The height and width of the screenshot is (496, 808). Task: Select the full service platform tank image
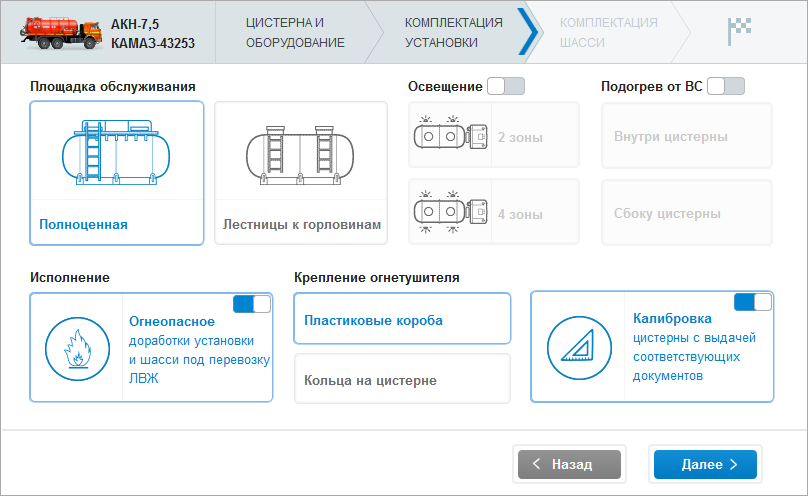point(116,153)
